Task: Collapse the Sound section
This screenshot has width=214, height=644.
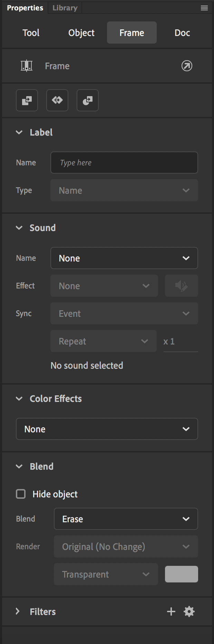Action: pos(19,228)
